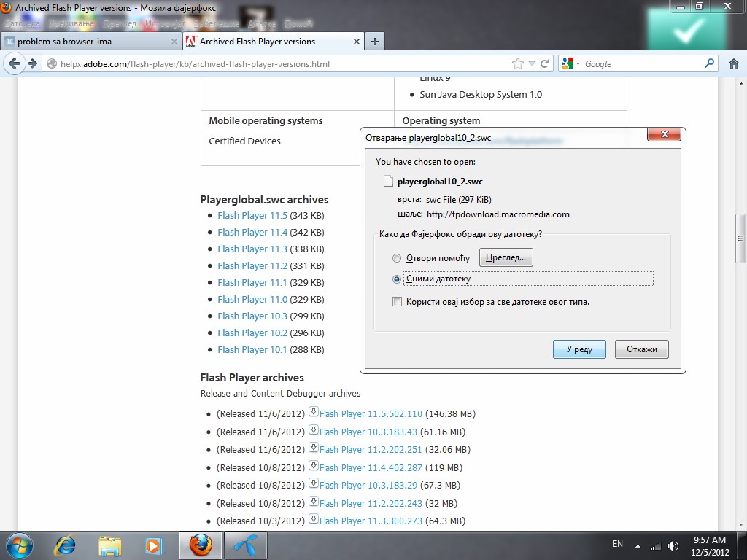Click the Reload page icon

(544, 64)
